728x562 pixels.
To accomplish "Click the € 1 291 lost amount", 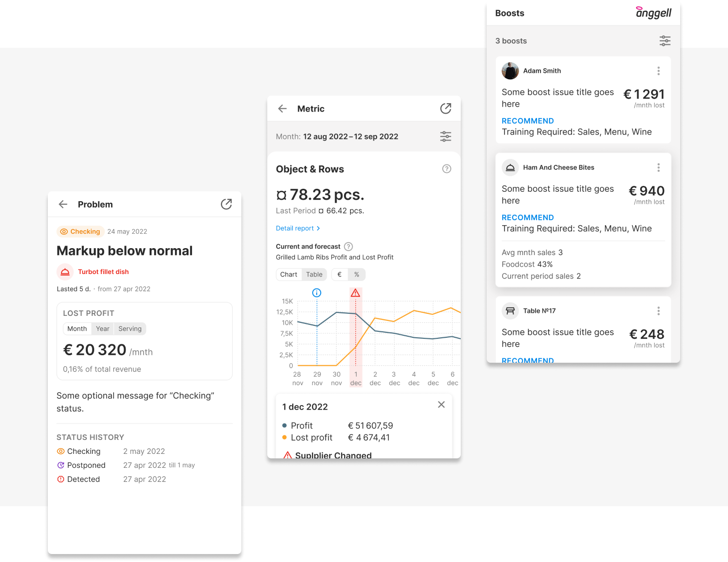I will coord(644,94).
